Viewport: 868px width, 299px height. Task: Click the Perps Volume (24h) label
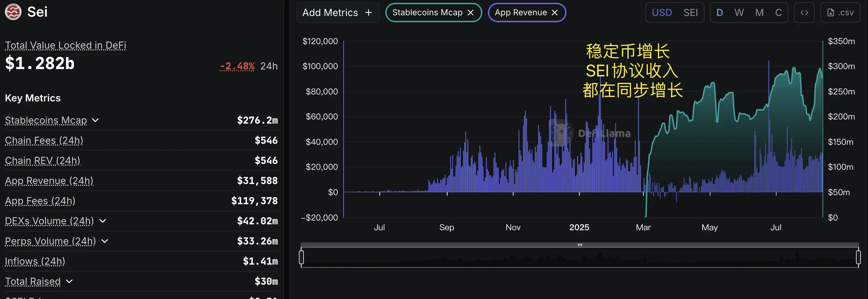coord(50,241)
